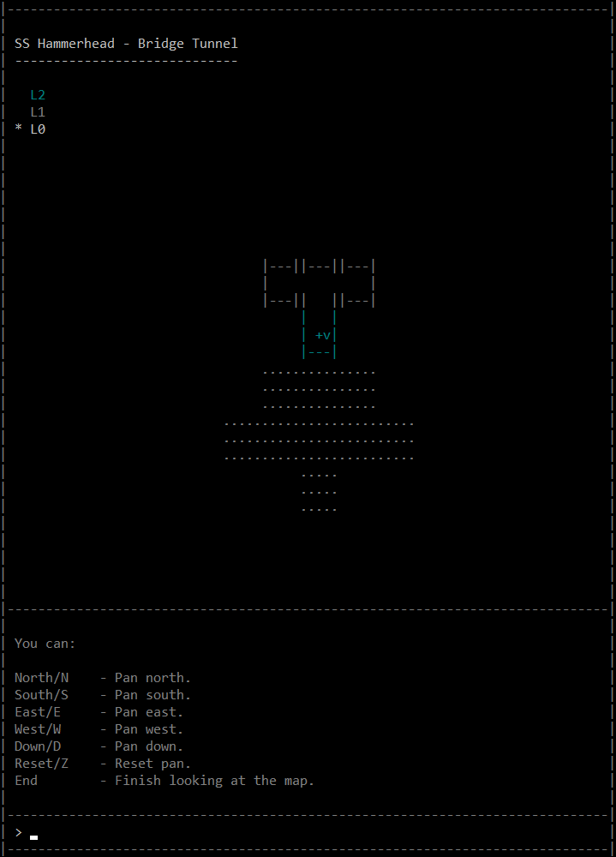Click the plus symbol in teal room
The image size is (616, 857).
(x=319, y=335)
